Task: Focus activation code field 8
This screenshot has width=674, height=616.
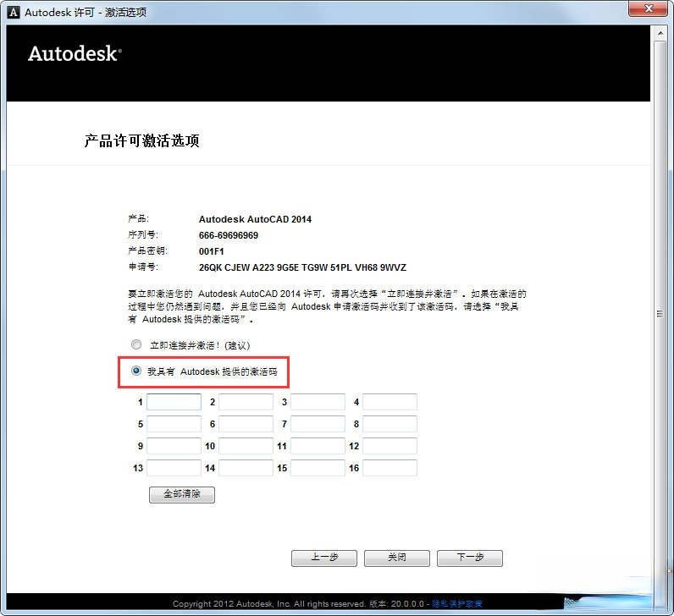Action: 389,424
